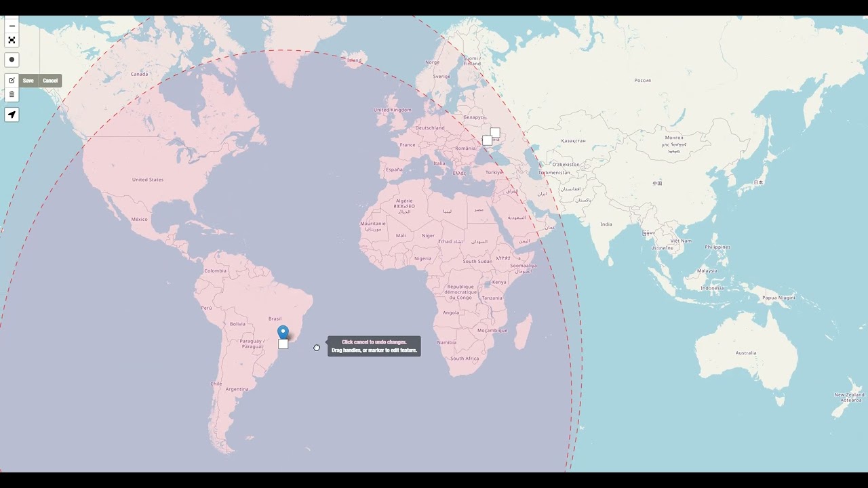
Task: Click the "Tanzania" country label
Action: point(492,298)
